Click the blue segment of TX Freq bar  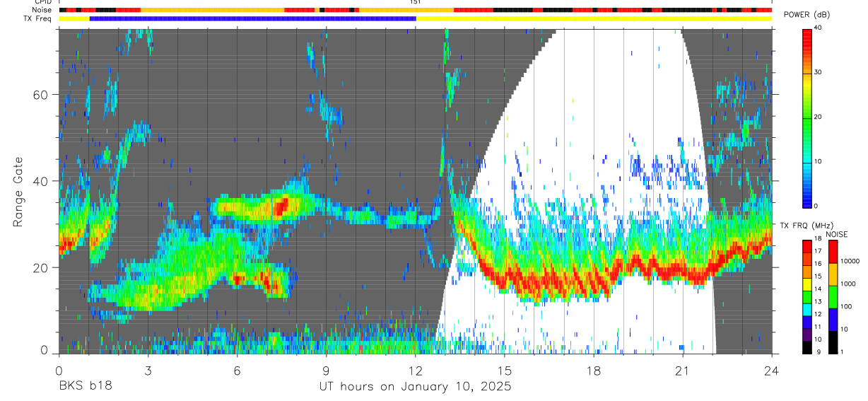click(x=252, y=18)
